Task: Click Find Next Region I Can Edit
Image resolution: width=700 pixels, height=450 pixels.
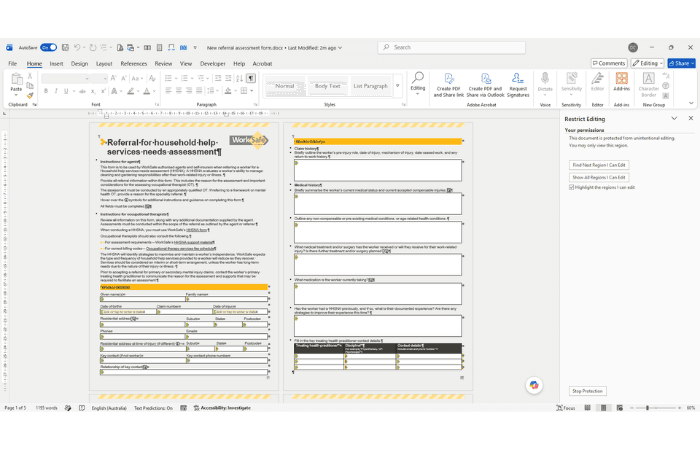Action: [x=599, y=165]
